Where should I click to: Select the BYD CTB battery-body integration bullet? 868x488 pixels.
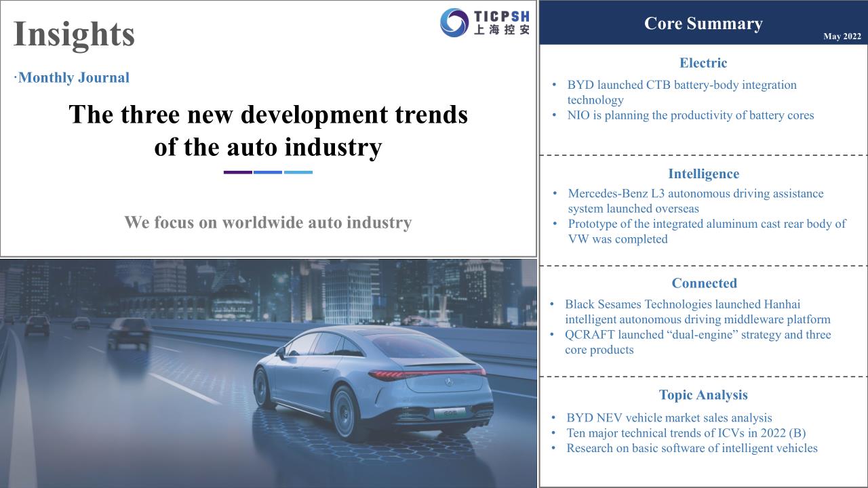682,92
